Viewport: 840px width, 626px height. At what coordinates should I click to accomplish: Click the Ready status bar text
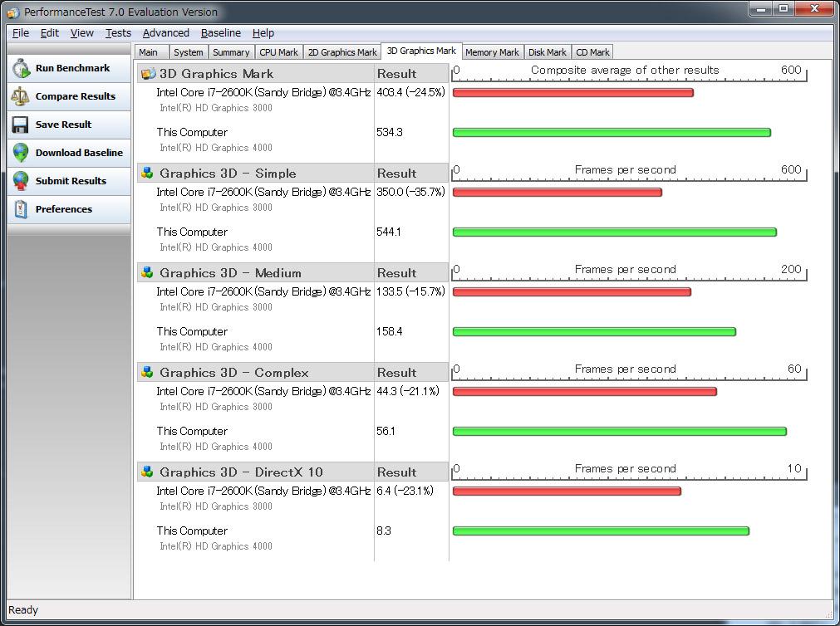(x=23, y=610)
